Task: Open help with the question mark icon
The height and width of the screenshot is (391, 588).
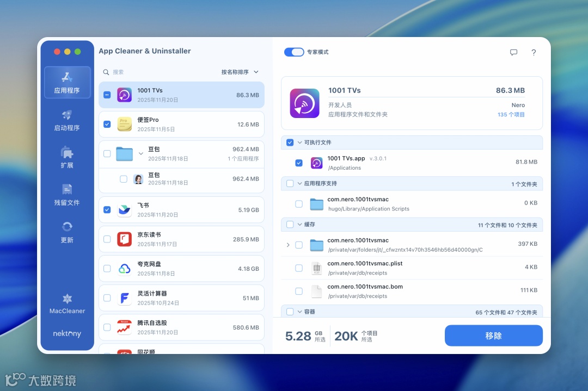Action: point(534,52)
